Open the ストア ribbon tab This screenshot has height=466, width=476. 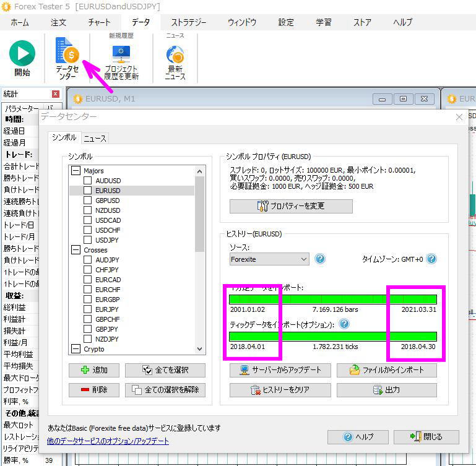coord(362,22)
